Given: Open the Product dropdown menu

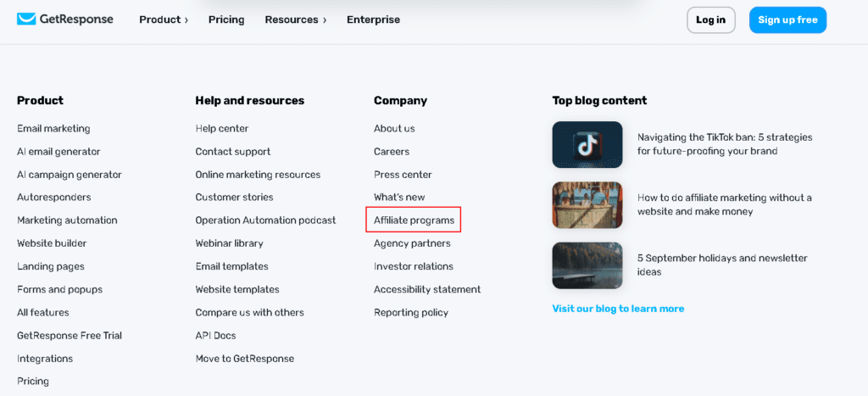Looking at the screenshot, I should tap(164, 20).
